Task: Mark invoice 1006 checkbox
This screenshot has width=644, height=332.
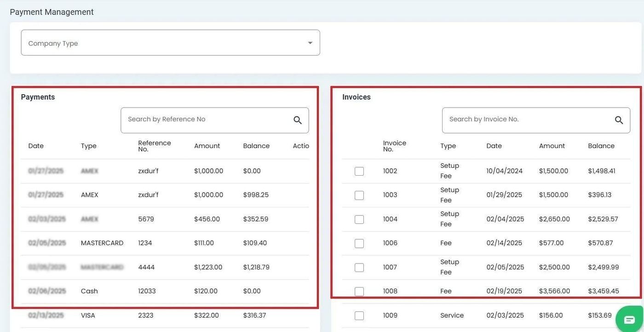Action: 359,243
